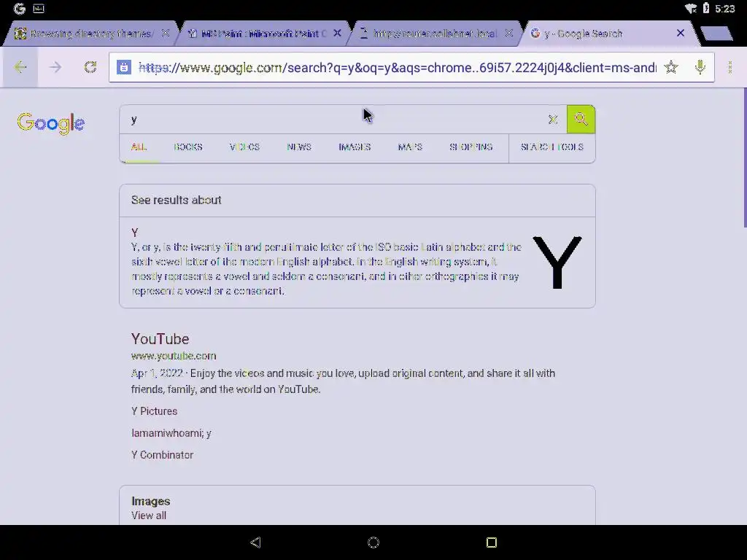Open www.youtube.com green URL link
747x560 pixels.
pyautogui.click(x=174, y=356)
